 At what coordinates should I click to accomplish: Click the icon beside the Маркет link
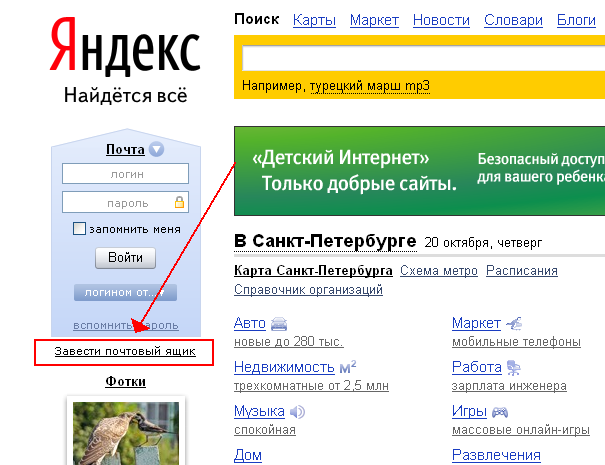tap(514, 323)
